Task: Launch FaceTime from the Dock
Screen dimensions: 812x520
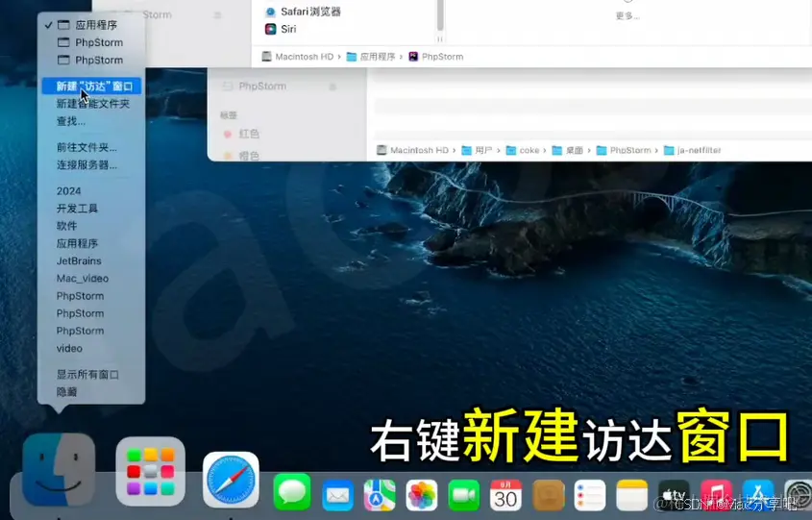Action: (x=464, y=495)
